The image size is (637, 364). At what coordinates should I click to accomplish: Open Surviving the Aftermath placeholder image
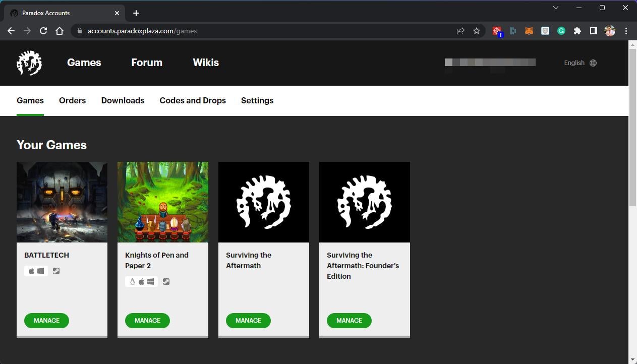264,202
